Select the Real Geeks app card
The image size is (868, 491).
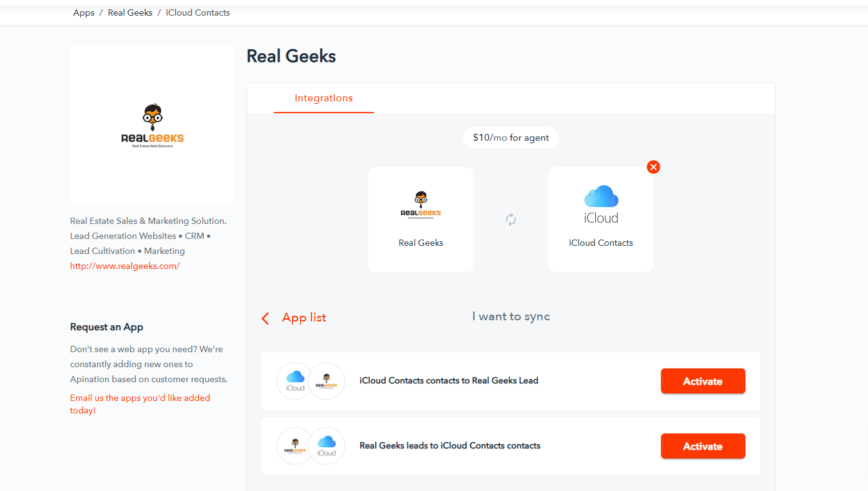[421, 220]
